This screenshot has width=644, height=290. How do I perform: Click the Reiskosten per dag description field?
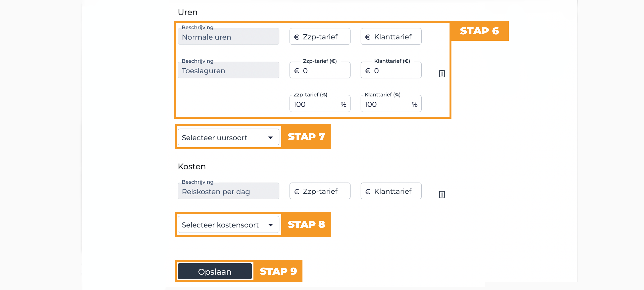(x=228, y=191)
